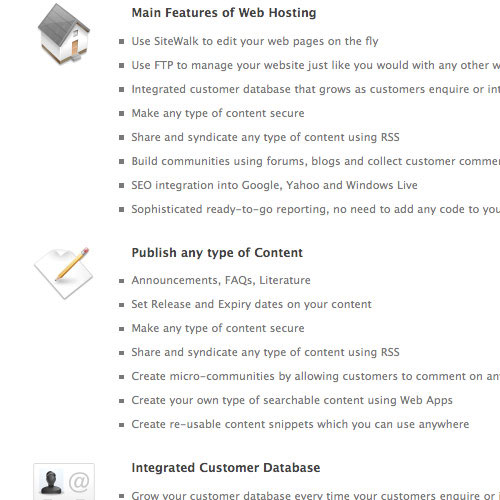500x500 pixels.
Task: Click the Use FTP to manage website item
Action: 315,65
